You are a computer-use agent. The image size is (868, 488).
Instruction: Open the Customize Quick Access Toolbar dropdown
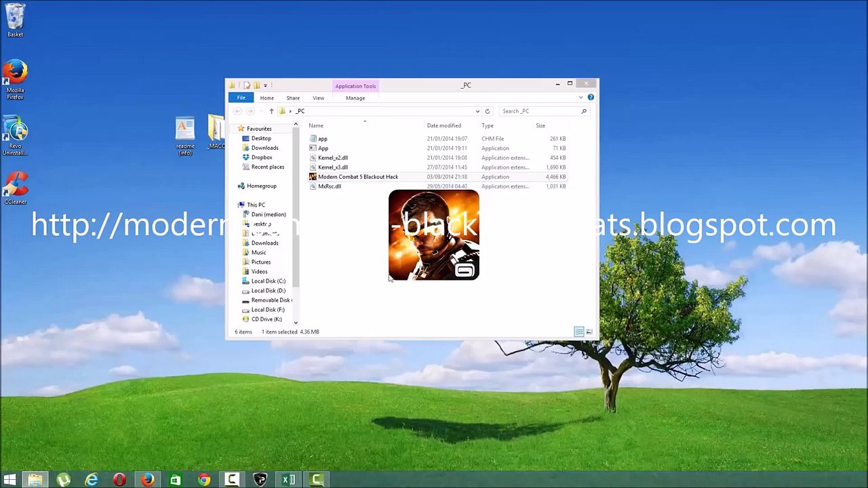(x=265, y=85)
